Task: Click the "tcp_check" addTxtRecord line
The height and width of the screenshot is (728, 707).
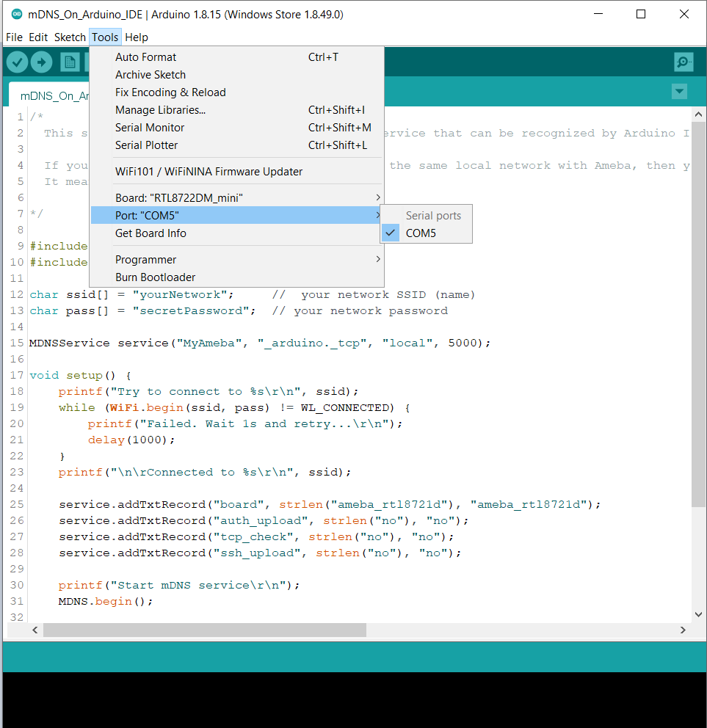Action: click(256, 536)
